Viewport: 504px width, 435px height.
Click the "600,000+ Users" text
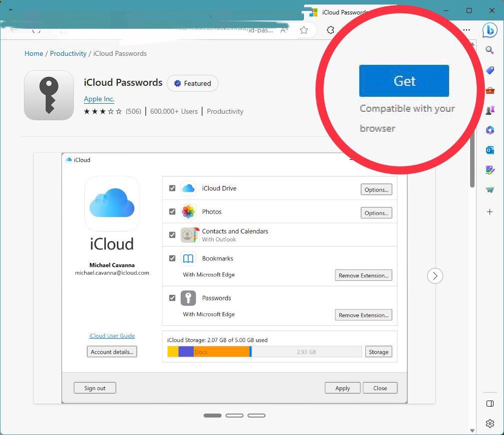tap(174, 111)
